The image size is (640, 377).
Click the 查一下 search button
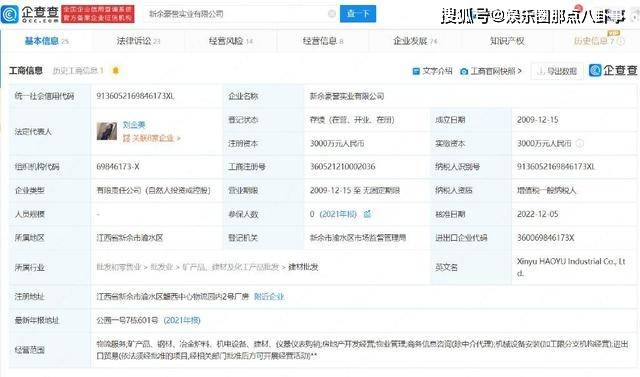pos(358,14)
